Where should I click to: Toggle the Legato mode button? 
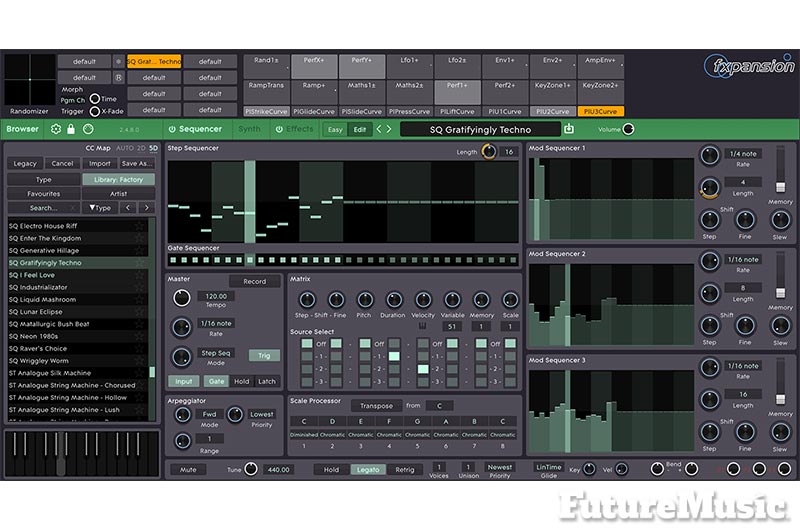pyautogui.click(x=368, y=469)
